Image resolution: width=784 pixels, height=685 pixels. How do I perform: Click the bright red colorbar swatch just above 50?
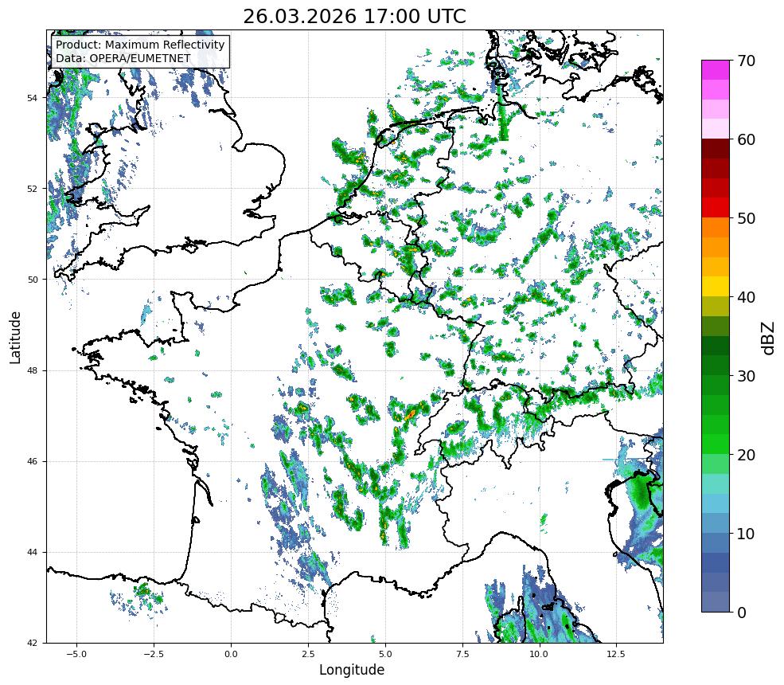click(716, 208)
